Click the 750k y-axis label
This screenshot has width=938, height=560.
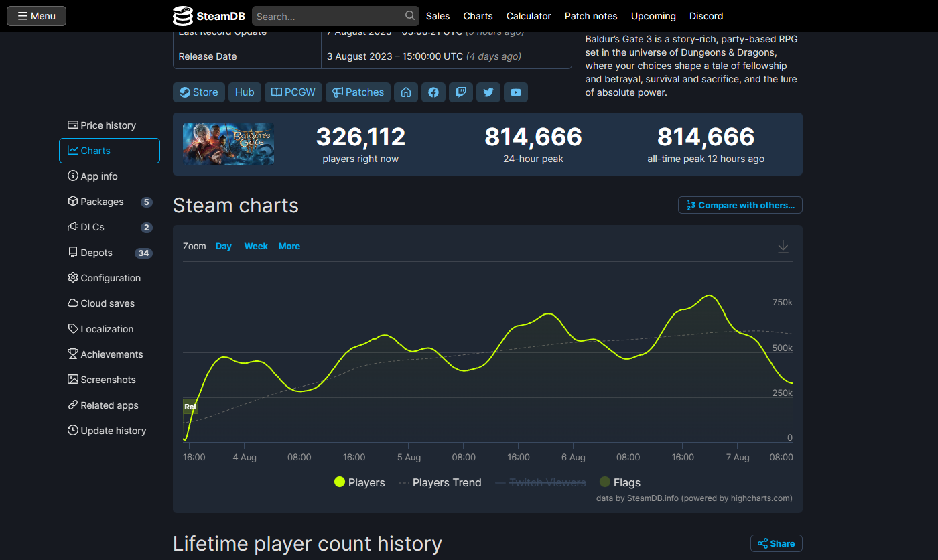click(x=783, y=303)
